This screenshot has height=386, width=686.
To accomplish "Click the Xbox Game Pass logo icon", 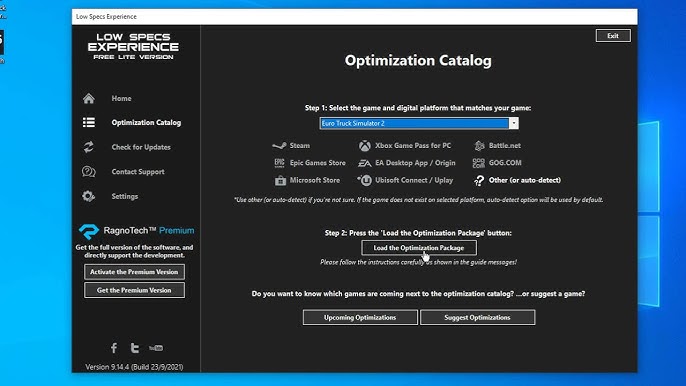I will click(365, 146).
